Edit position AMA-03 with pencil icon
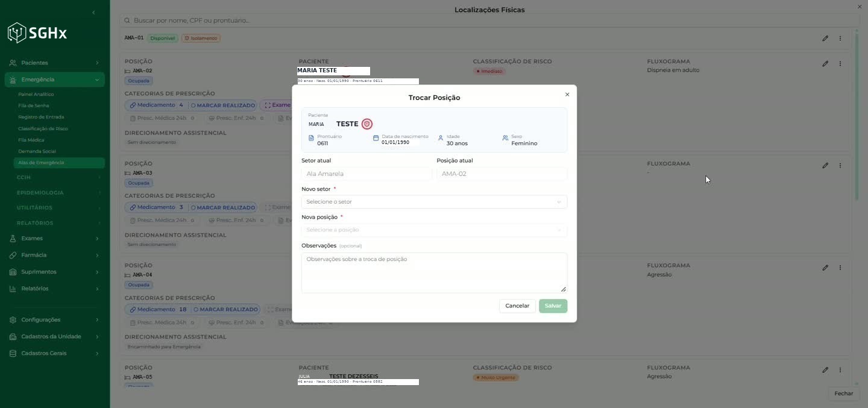 (825, 165)
